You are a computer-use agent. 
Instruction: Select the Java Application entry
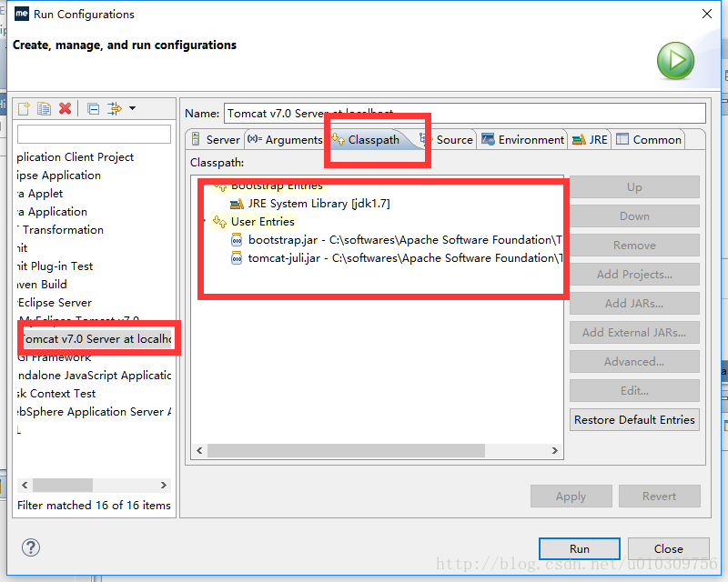coord(53,211)
